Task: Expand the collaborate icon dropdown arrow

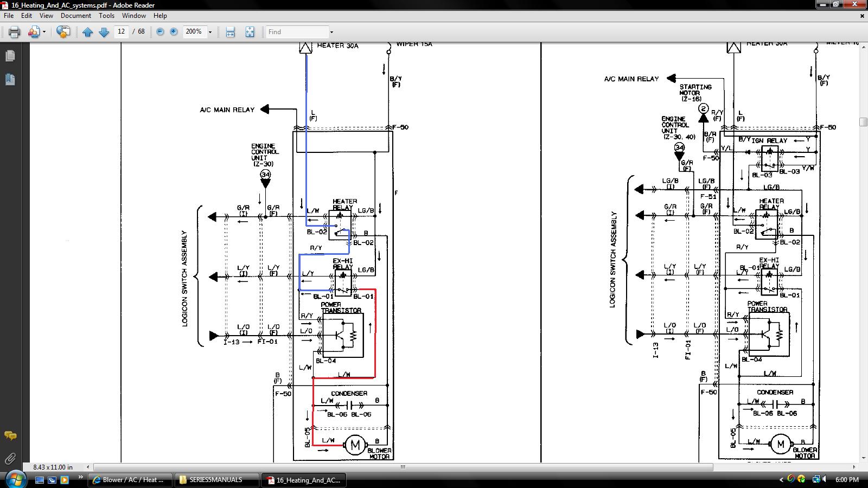Action: point(44,32)
